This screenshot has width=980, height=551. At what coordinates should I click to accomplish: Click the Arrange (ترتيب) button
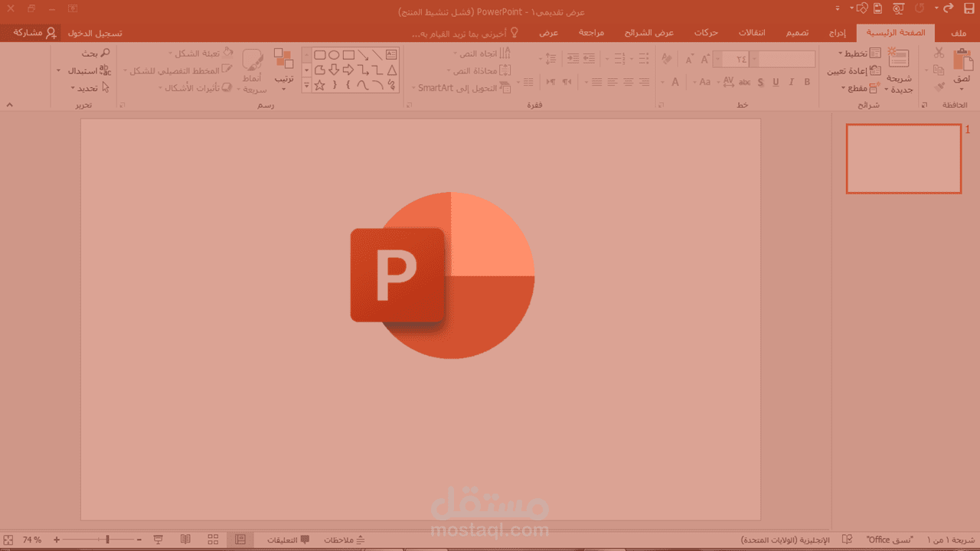pos(284,70)
